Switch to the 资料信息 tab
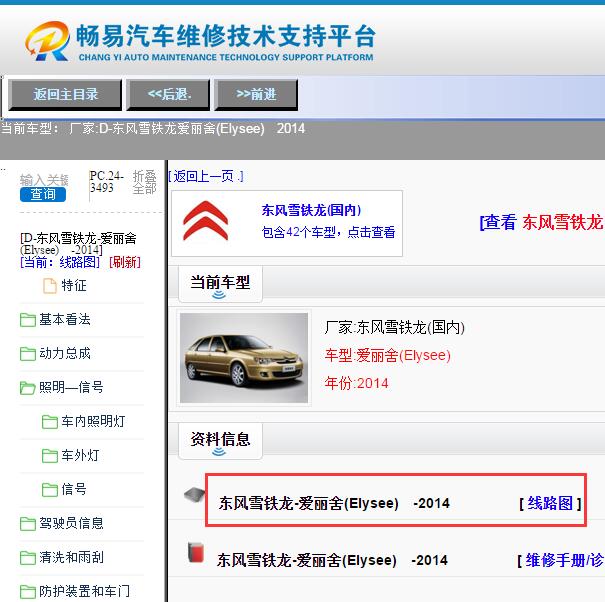 (220, 441)
